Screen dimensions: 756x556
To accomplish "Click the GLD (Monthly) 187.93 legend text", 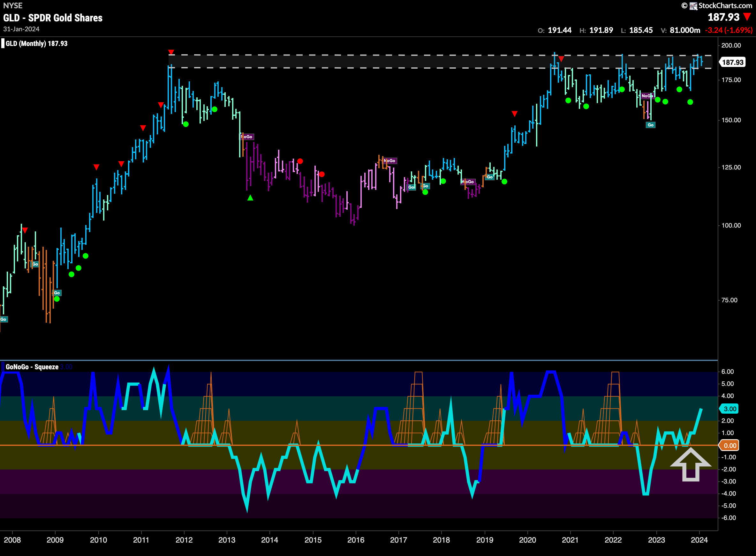I will 37,43.
